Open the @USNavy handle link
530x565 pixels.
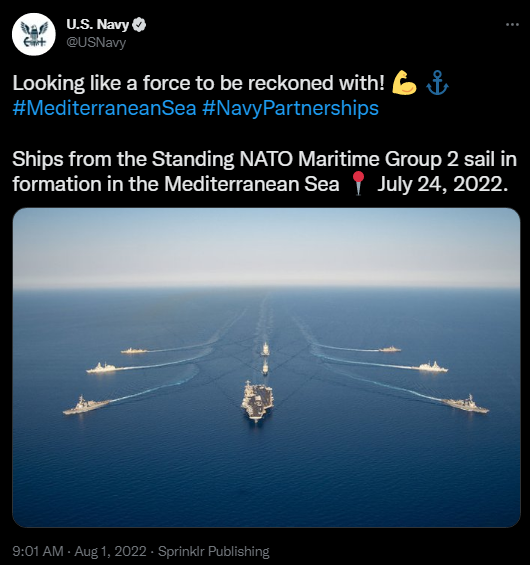coord(96,43)
